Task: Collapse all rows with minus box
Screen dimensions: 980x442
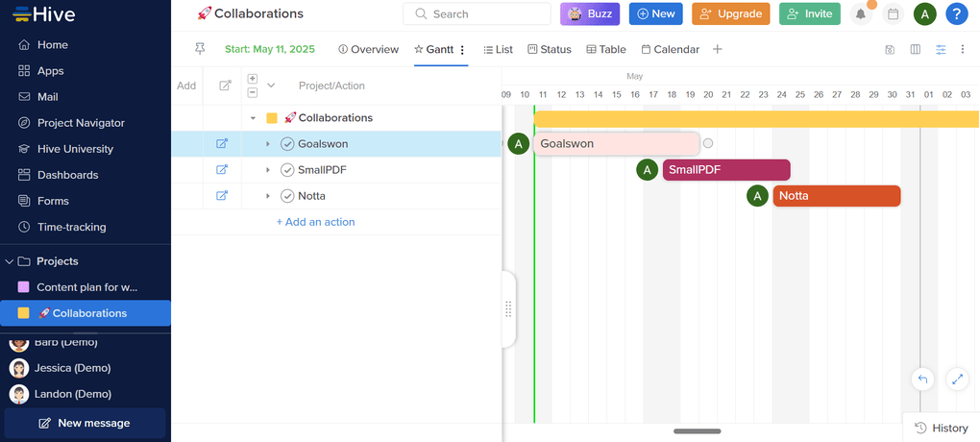Action: coord(253,92)
